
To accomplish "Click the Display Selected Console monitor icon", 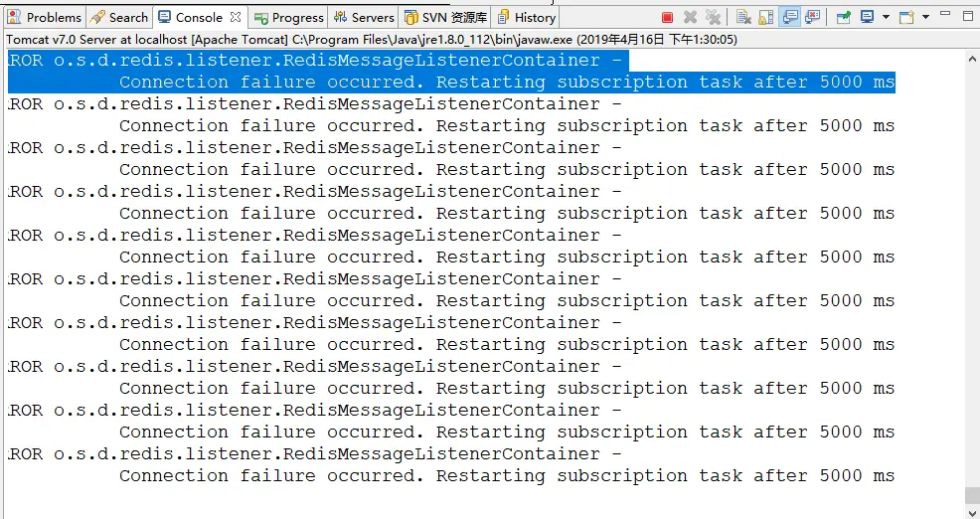I will [x=867, y=18].
